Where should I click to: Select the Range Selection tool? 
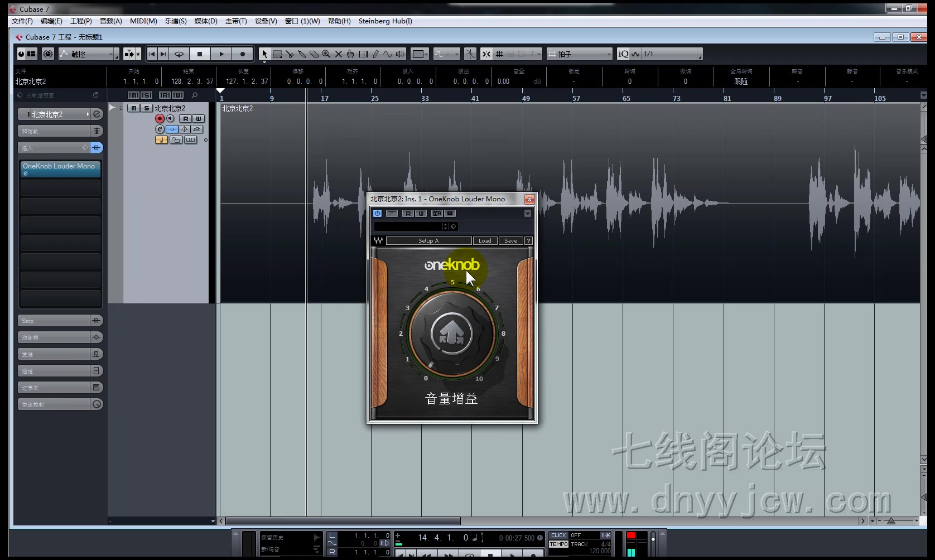click(277, 54)
